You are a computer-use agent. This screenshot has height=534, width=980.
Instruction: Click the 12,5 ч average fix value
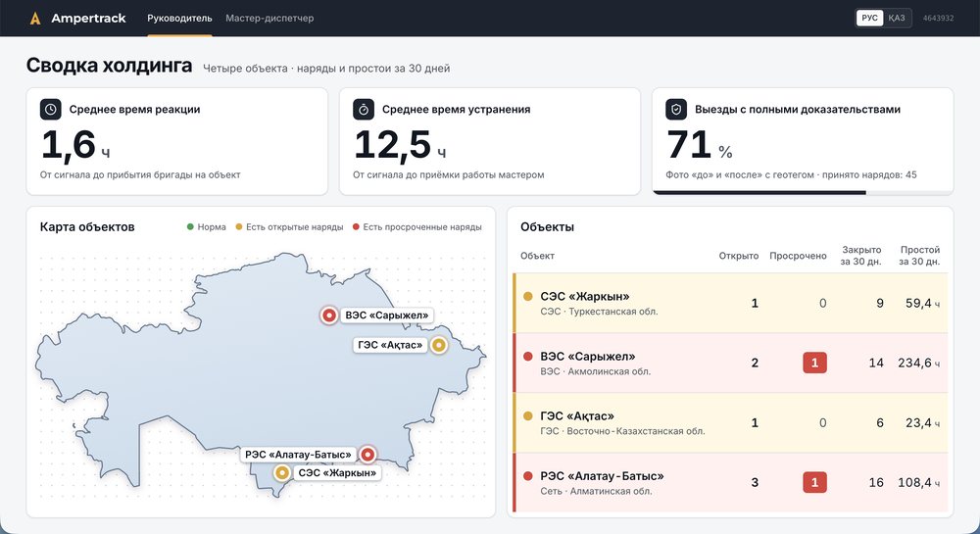[x=400, y=145]
